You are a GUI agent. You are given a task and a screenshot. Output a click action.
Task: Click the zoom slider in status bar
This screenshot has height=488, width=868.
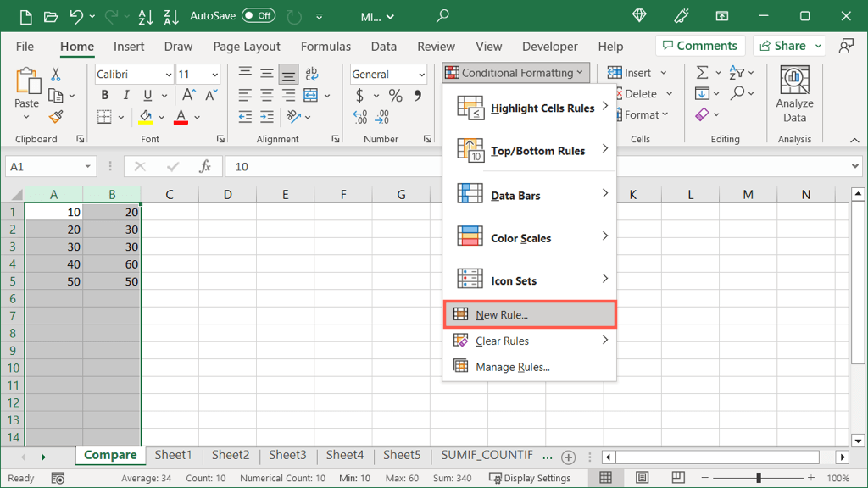[759, 478]
